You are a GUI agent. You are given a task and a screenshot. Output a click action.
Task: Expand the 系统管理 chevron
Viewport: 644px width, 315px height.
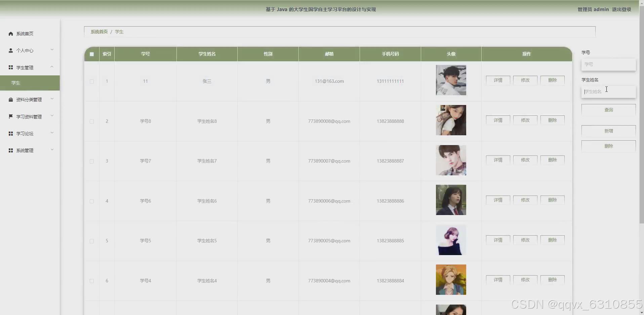(52, 150)
